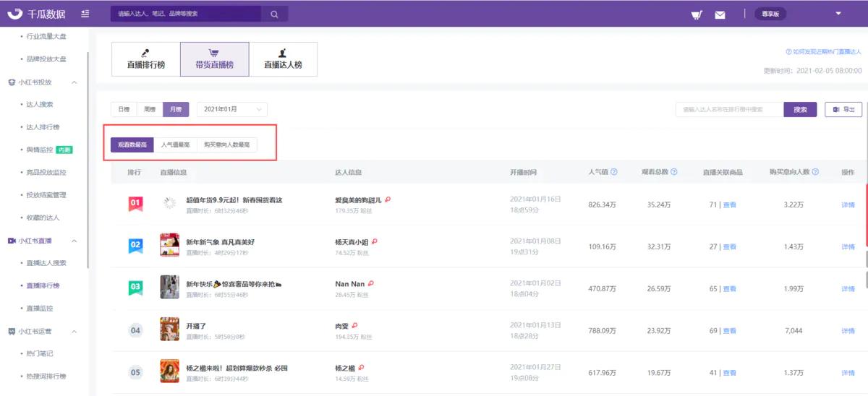Screen dimensions: 868x396
Task: Click the search magnifier icon
Action: click(x=274, y=14)
